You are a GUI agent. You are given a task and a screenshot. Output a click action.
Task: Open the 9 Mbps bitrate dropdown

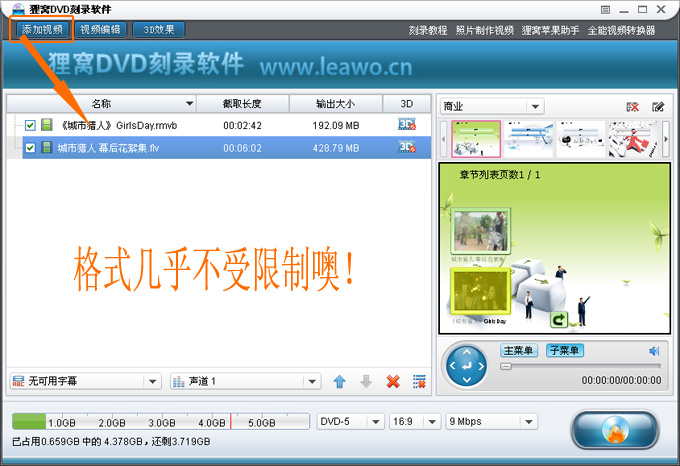[491, 421]
